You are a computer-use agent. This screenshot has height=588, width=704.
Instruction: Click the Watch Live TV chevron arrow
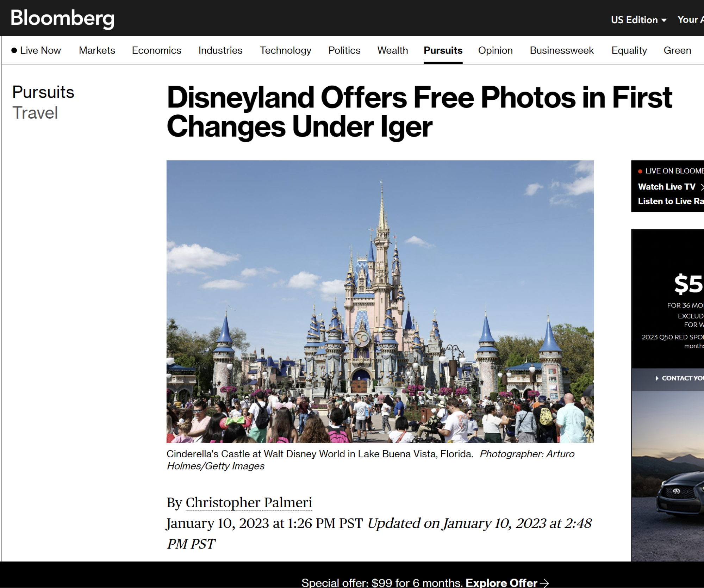point(702,187)
